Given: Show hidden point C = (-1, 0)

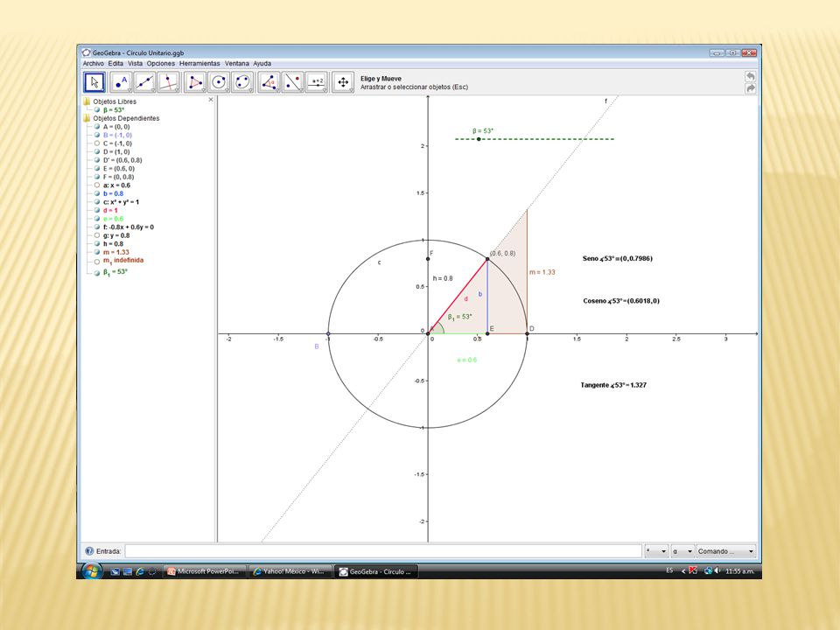Looking at the screenshot, I should pyautogui.click(x=97, y=143).
